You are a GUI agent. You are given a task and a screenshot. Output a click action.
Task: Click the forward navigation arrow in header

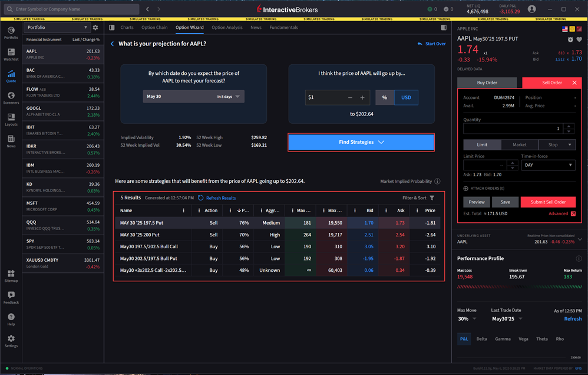coord(158,9)
